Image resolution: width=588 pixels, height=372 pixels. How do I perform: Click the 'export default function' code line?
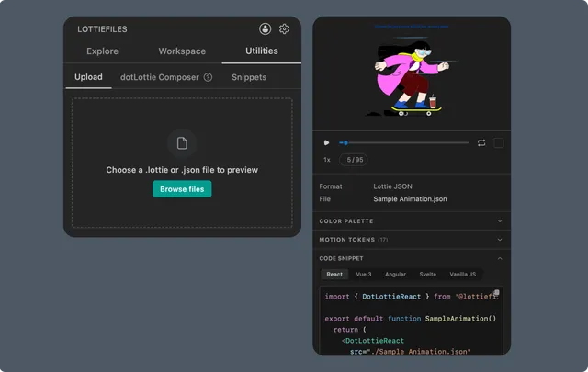(411, 319)
